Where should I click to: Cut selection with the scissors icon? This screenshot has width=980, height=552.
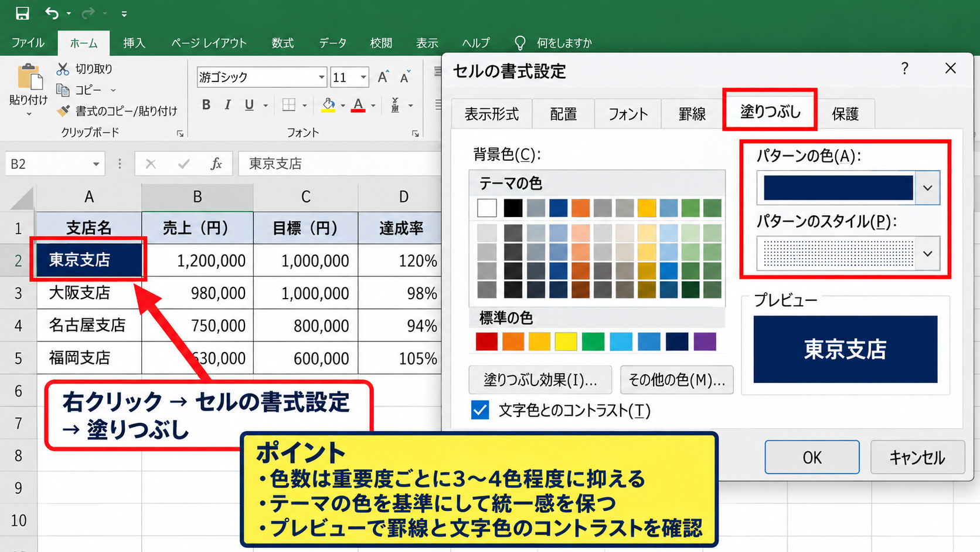click(63, 69)
